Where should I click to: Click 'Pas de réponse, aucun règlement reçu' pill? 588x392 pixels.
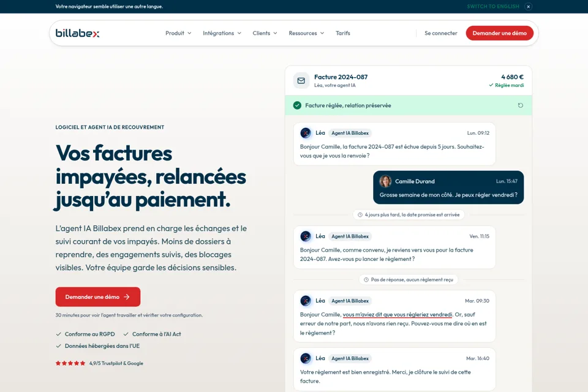(x=409, y=280)
